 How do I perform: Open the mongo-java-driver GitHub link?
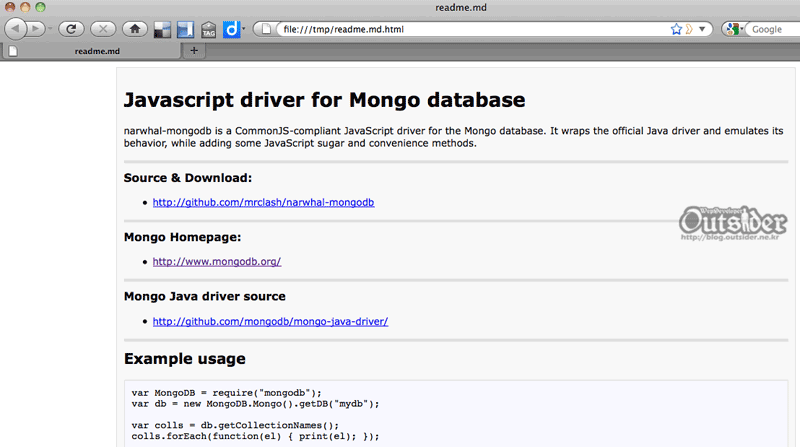tap(270, 321)
